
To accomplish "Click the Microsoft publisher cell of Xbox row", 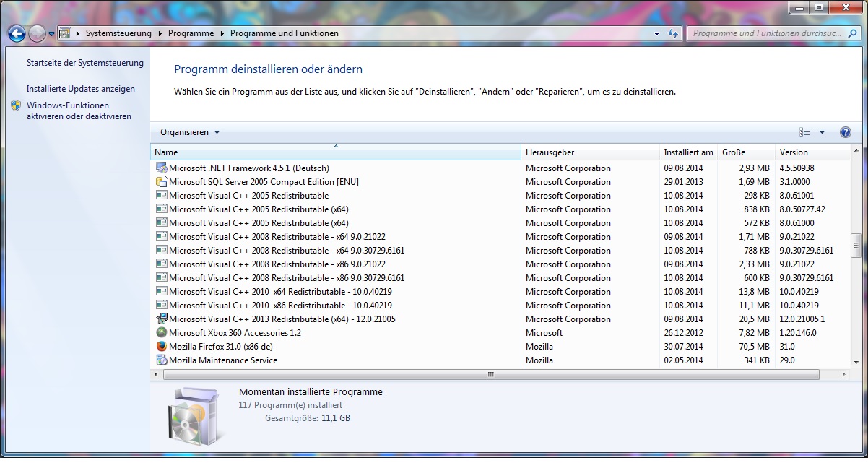I will pos(544,332).
